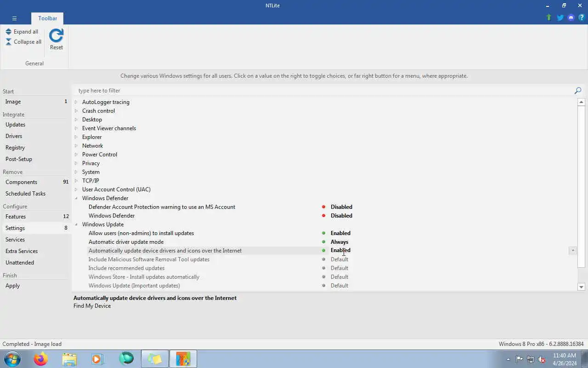Select the Toolbar tab
The width and height of the screenshot is (588, 368).
[x=48, y=18]
